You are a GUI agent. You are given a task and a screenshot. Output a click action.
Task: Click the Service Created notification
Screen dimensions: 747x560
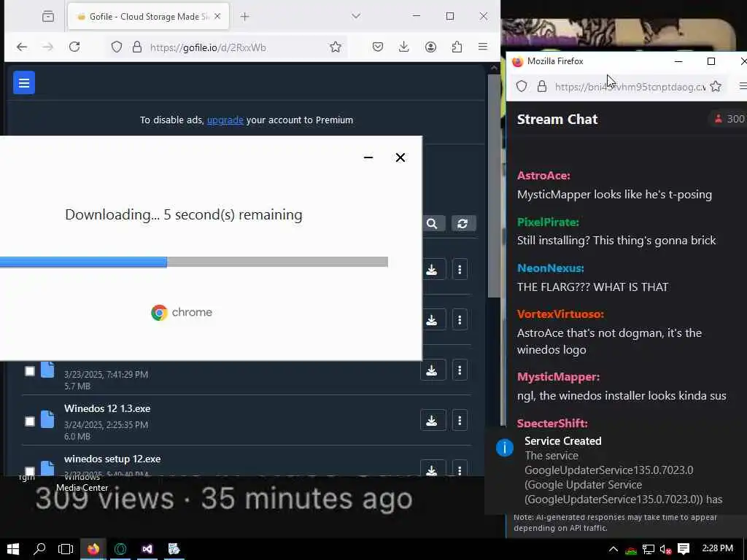coord(616,470)
